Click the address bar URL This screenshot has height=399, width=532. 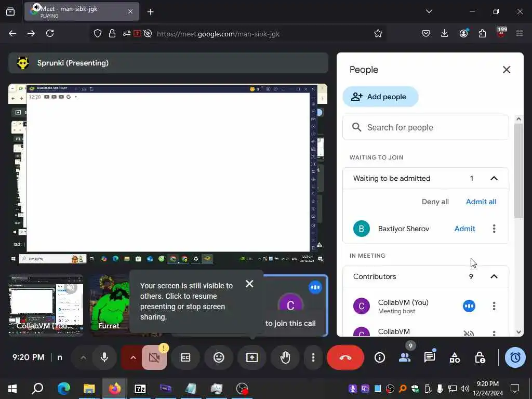pyautogui.click(x=218, y=34)
